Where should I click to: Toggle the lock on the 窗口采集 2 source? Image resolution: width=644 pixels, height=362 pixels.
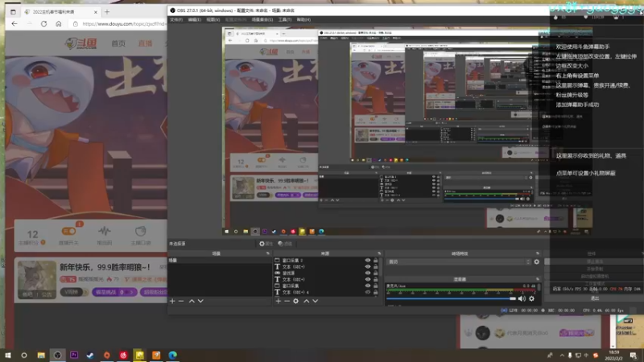pyautogui.click(x=375, y=260)
